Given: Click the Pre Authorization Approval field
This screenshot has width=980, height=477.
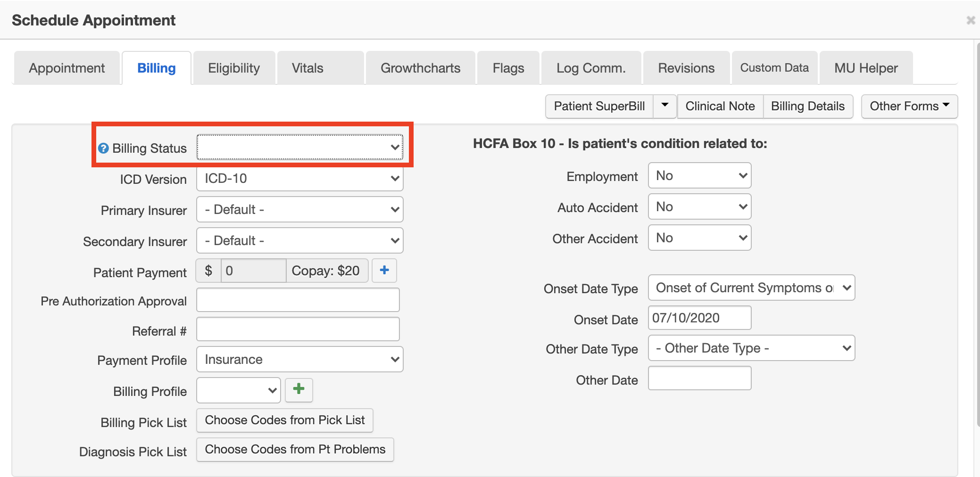Looking at the screenshot, I should click(x=298, y=300).
